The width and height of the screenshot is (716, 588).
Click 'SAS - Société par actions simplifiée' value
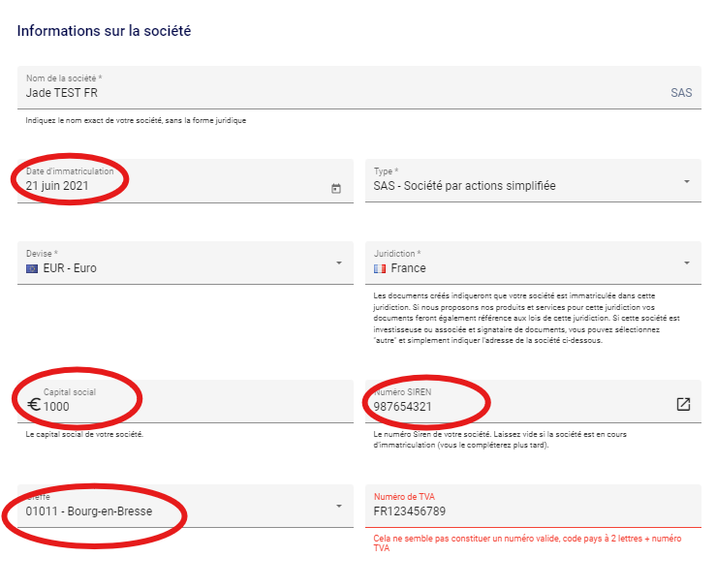pos(464,185)
